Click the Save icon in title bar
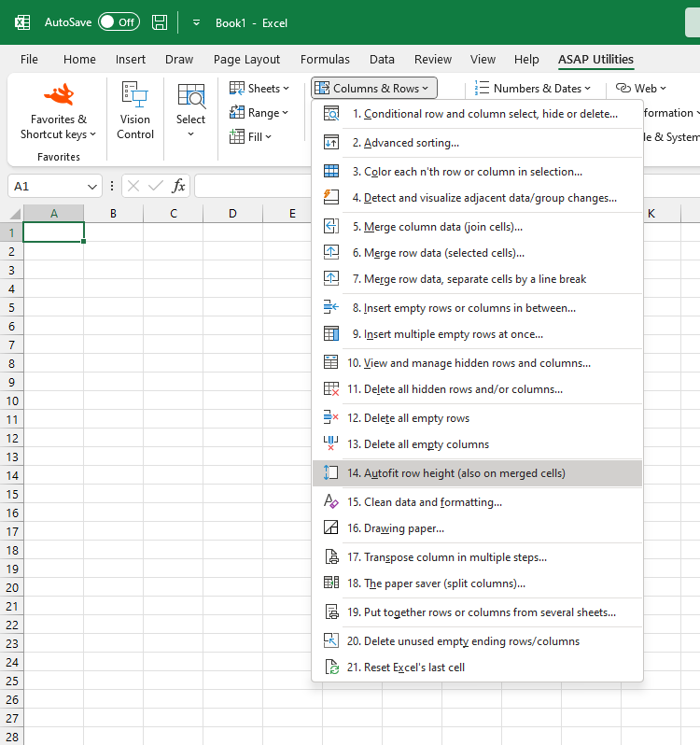Viewport: 700px width, 745px height. [160, 22]
